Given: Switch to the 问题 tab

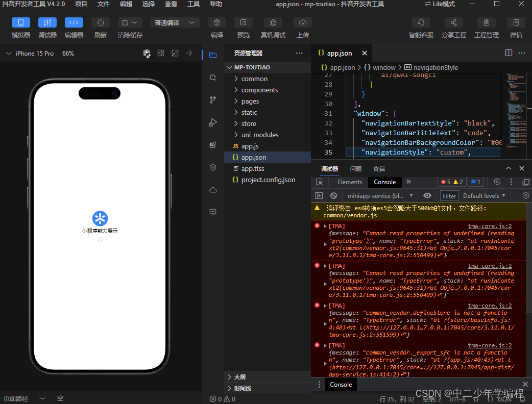Looking at the screenshot, I should coord(356,169).
